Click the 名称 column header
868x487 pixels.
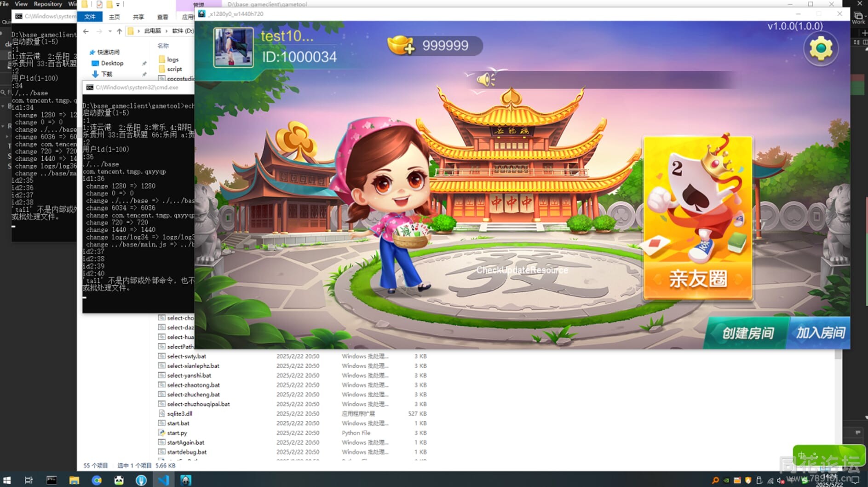163,46
